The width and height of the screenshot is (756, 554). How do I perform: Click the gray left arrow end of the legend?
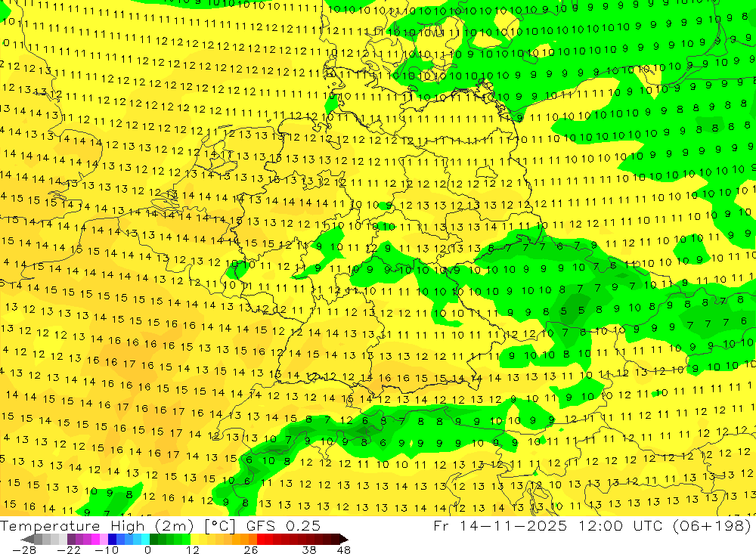pyautogui.click(x=27, y=539)
